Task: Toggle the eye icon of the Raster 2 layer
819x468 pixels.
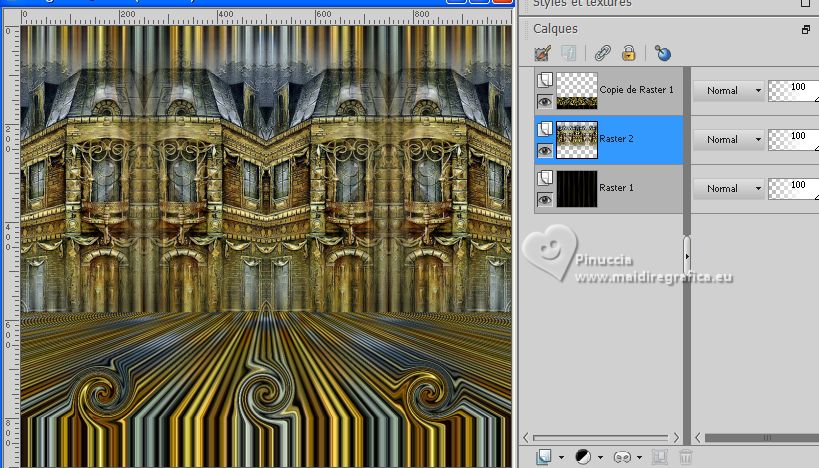Action: (x=545, y=150)
